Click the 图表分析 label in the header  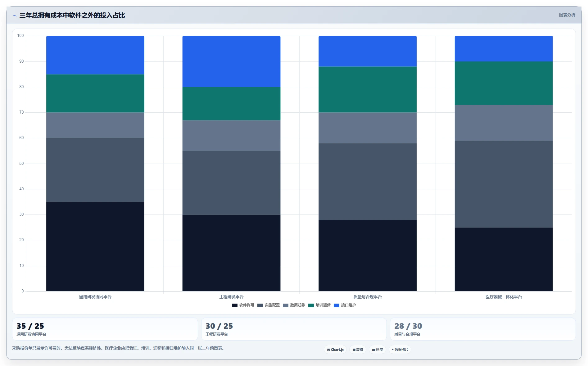click(x=567, y=15)
